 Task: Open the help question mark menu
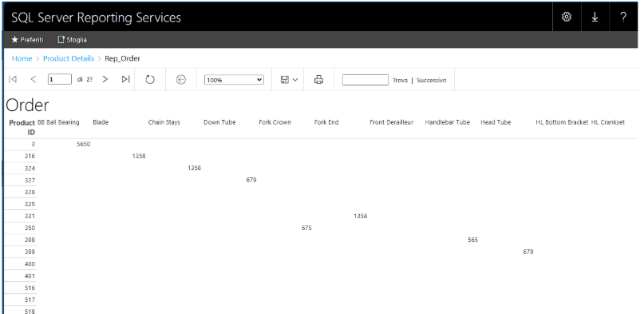click(x=623, y=17)
